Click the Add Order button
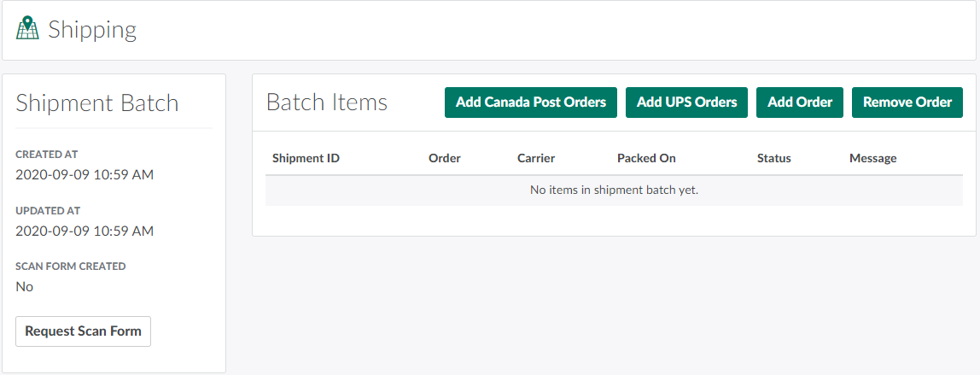The width and height of the screenshot is (980, 375). point(800,103)
